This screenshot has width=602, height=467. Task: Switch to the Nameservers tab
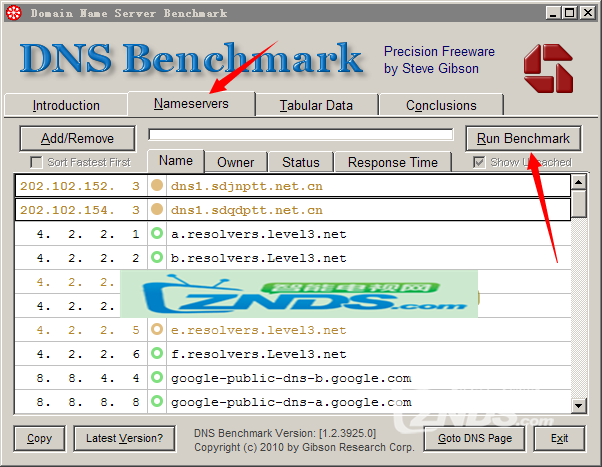click(x=191, y=103)
